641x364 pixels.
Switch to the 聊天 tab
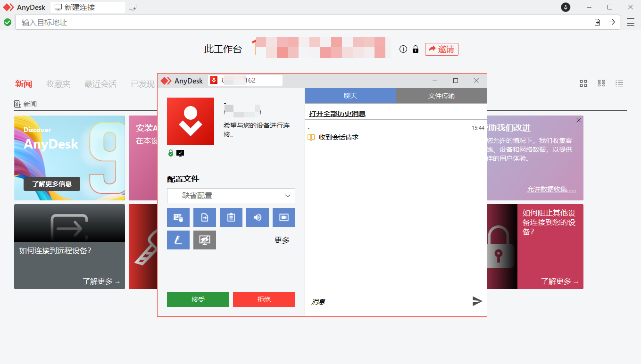[350, 96]
